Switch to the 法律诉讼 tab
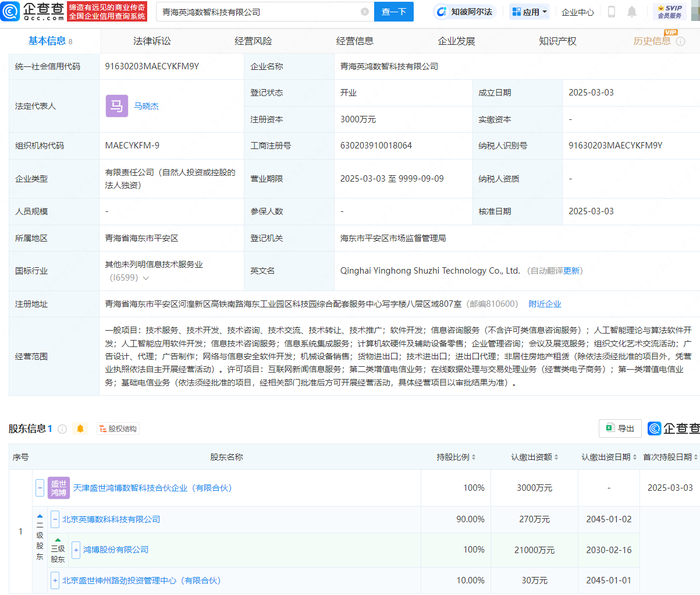Screen dimensions: 700x595 [x=152, y=41]
